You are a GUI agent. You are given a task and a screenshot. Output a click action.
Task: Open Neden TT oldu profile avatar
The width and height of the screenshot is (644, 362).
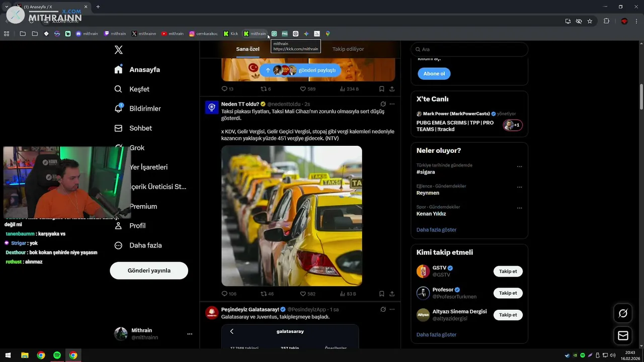212,107
